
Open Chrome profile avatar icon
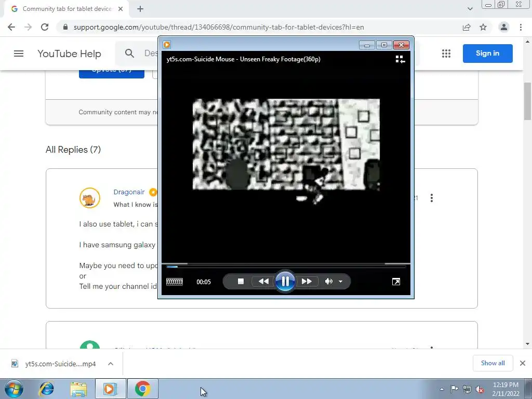click(x=504, y=27)
